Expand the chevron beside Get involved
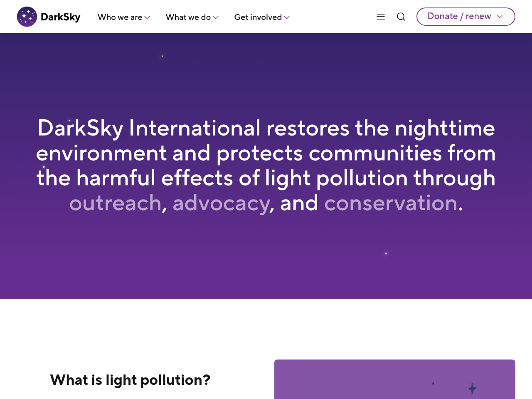 point(287,17)
